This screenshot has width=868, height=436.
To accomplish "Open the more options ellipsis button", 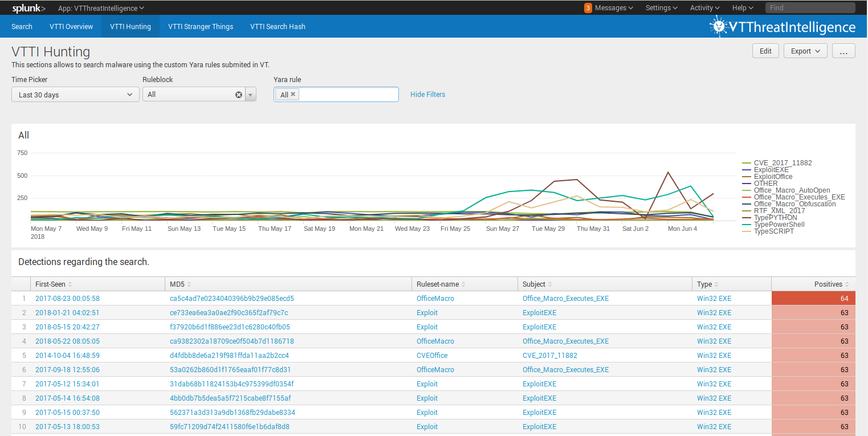I will (843, 51).
